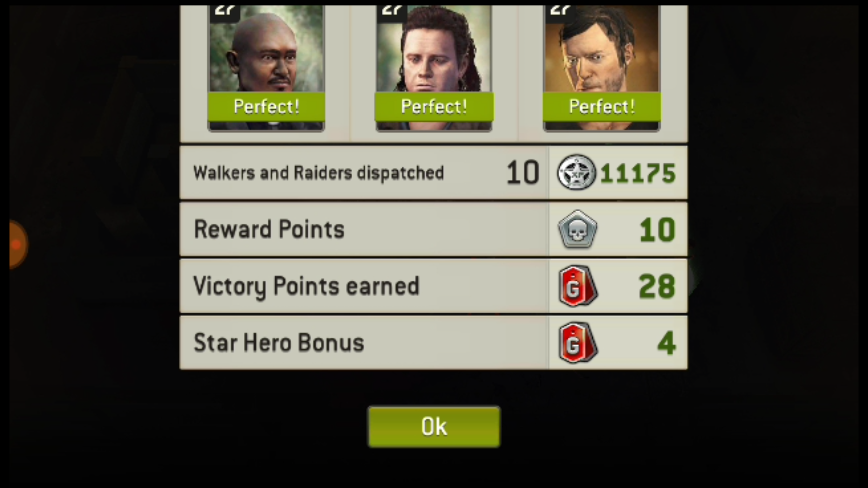This screenshot has width=868, height=488.
Task: Click the Reward Points label
Action: [x=269, y=229]
